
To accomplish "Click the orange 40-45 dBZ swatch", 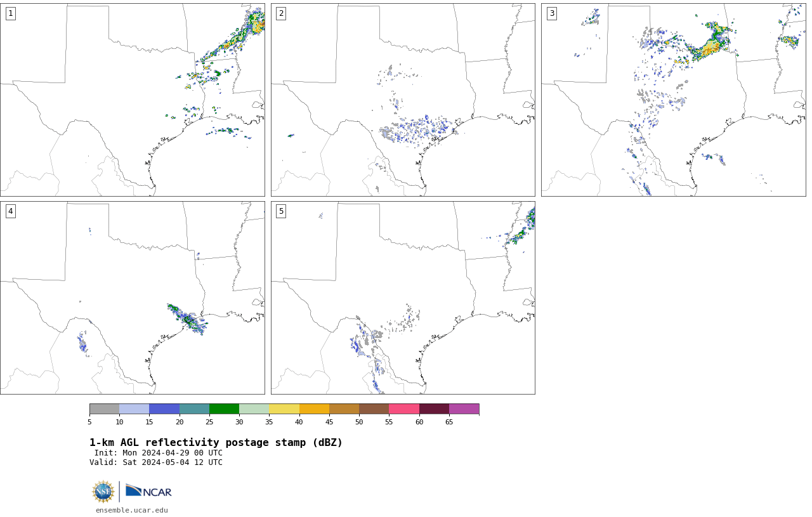I will (314, 409).
